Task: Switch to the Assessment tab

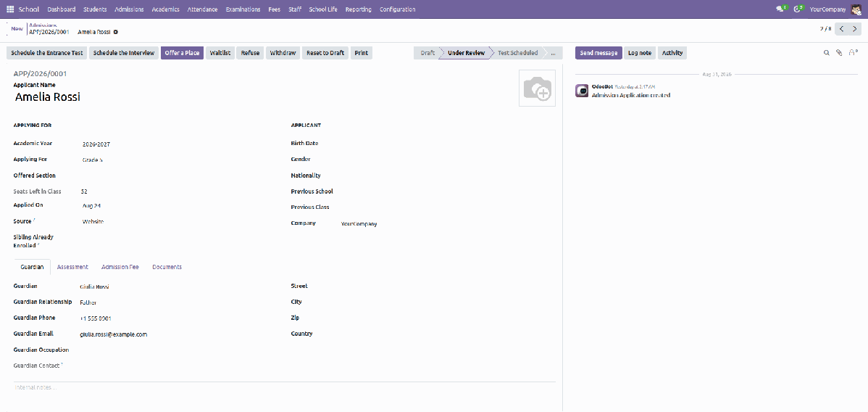Action: point(72,267)
